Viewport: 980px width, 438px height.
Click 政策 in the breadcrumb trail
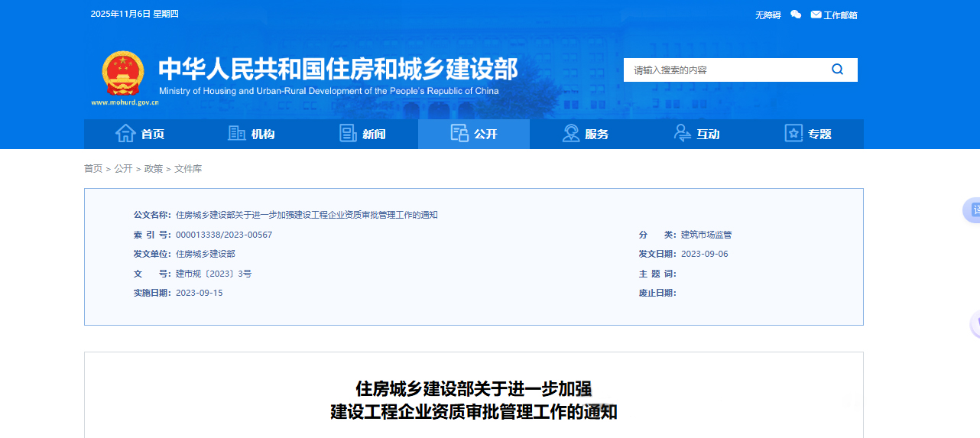(154, 169)
